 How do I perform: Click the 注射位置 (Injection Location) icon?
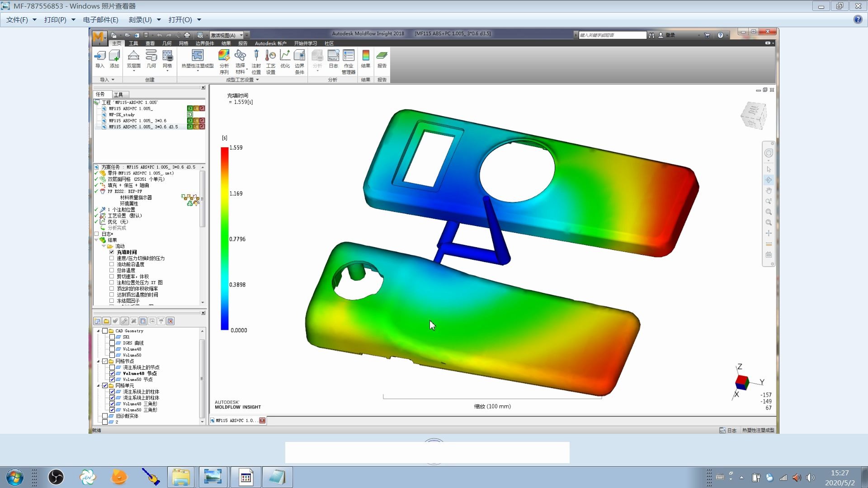[x=256, y=61]
